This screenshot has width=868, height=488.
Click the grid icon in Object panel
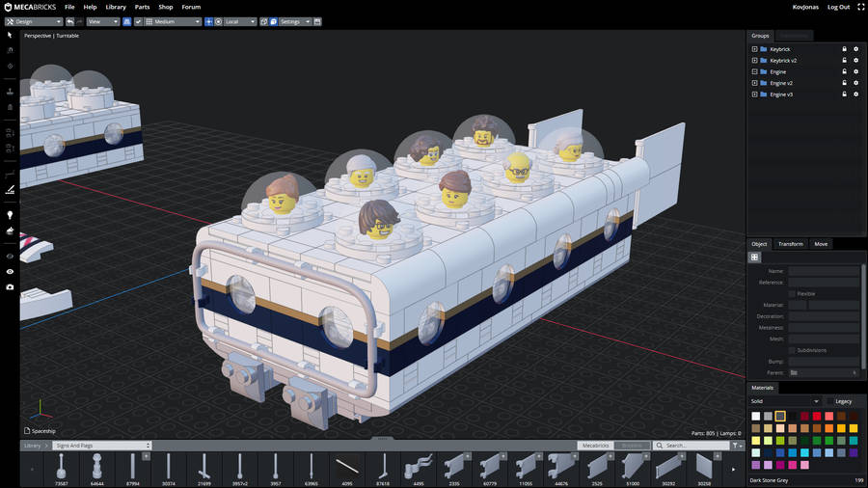click(754, 258)
